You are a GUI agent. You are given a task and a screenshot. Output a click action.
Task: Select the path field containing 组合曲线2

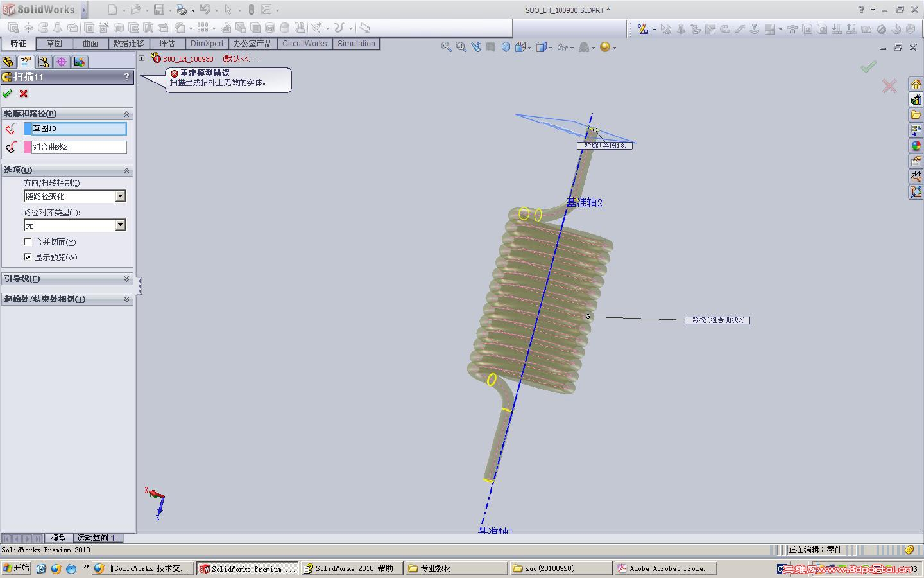coord(79,147)
